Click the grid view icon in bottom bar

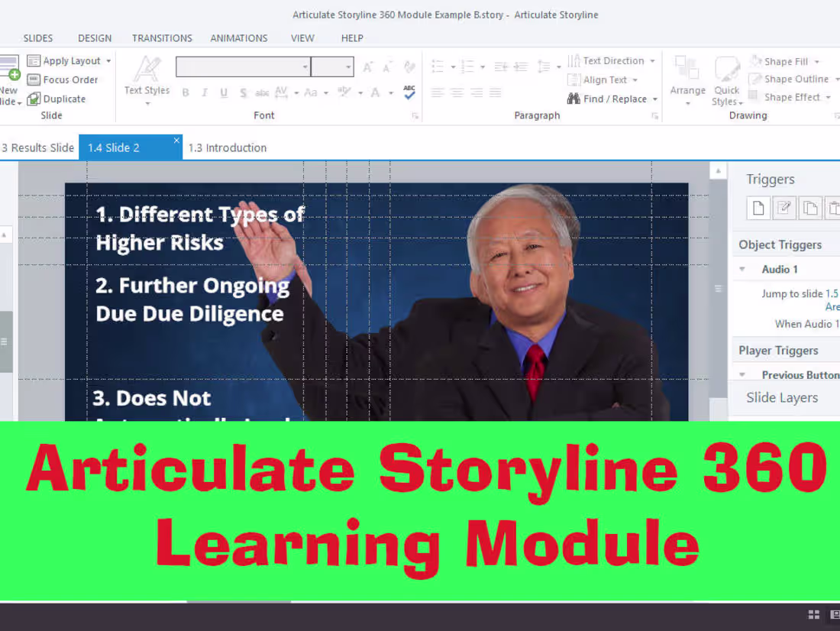click(814, 614)
